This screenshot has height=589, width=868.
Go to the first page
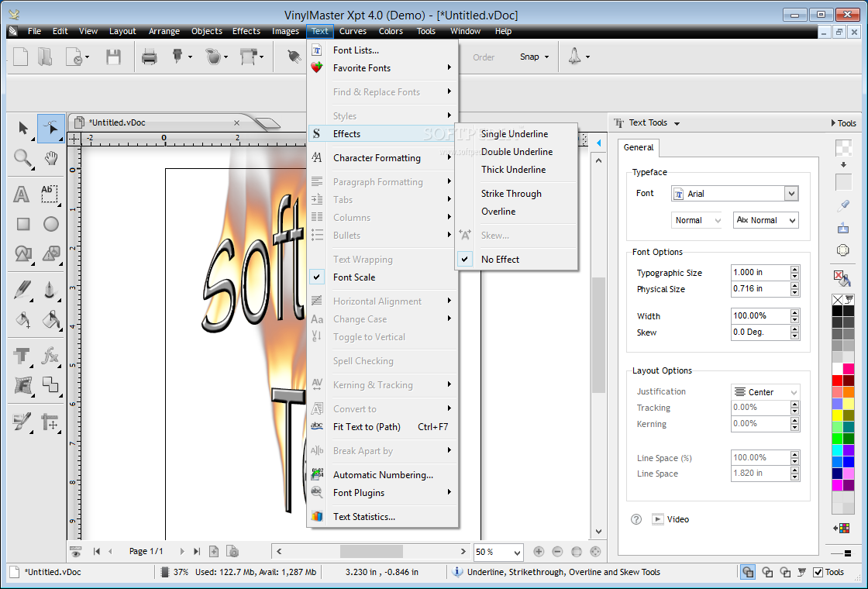[97, 551]
